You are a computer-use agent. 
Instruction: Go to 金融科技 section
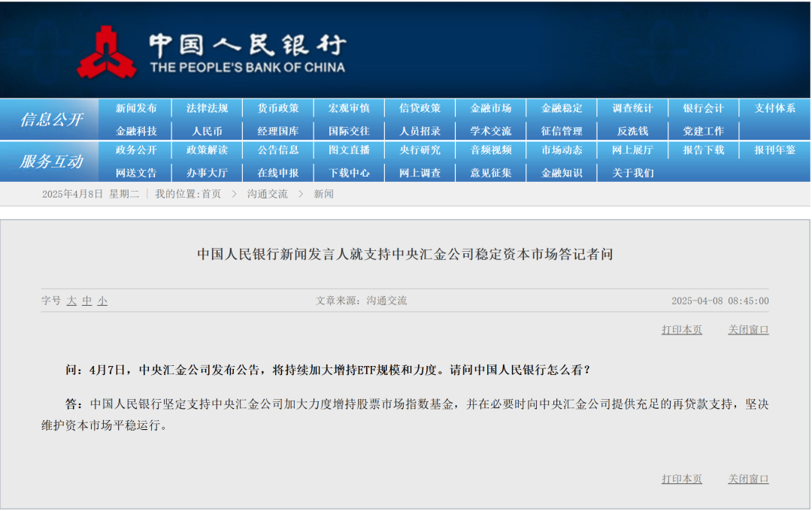click(x=136, y=131)
